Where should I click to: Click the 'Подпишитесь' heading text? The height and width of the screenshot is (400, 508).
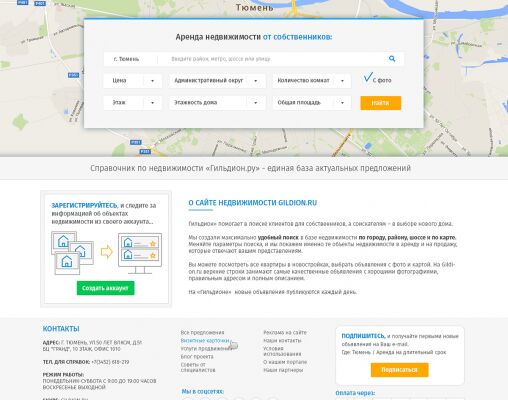pyautogui.click(x=363, y=336)
